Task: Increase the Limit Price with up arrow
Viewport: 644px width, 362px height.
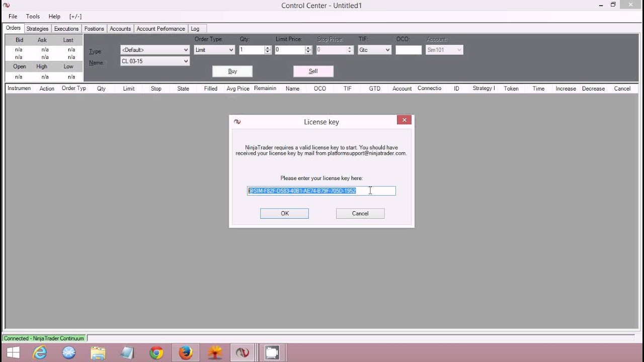Action: (308, 48)
